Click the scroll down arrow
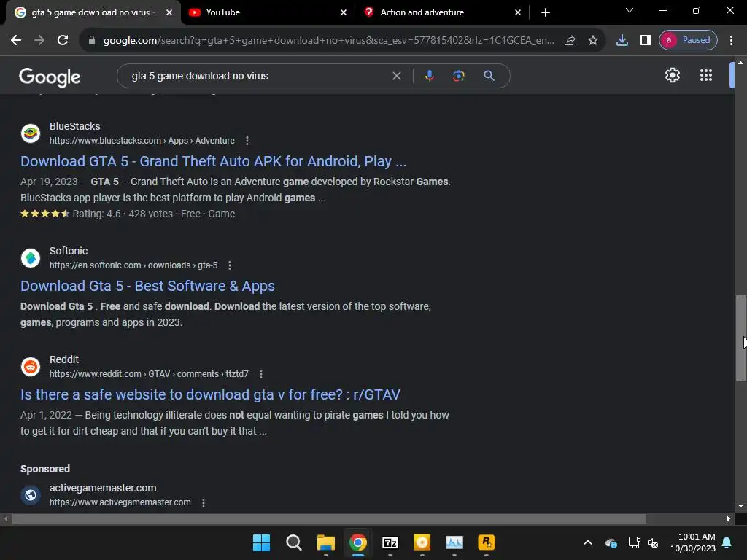Screen dimensions: 747x560 tap(740, 506)
